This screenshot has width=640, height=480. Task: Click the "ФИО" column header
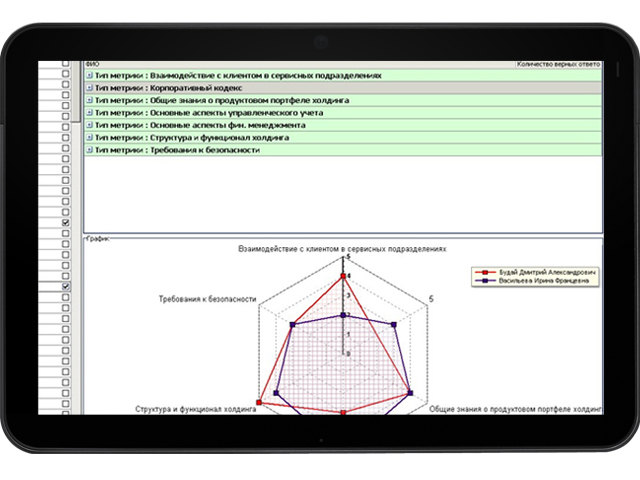[94, 63]
